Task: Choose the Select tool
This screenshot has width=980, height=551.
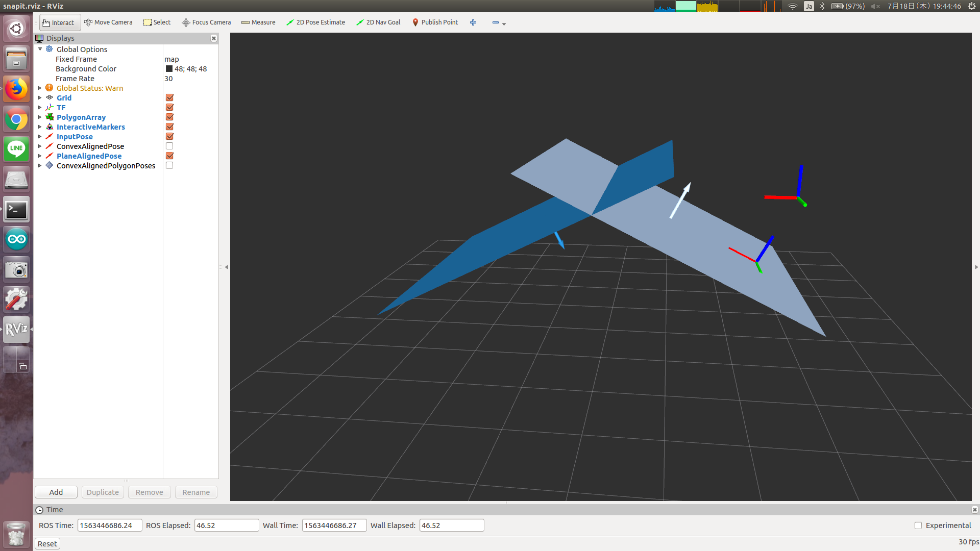Action: coord(157,22)
